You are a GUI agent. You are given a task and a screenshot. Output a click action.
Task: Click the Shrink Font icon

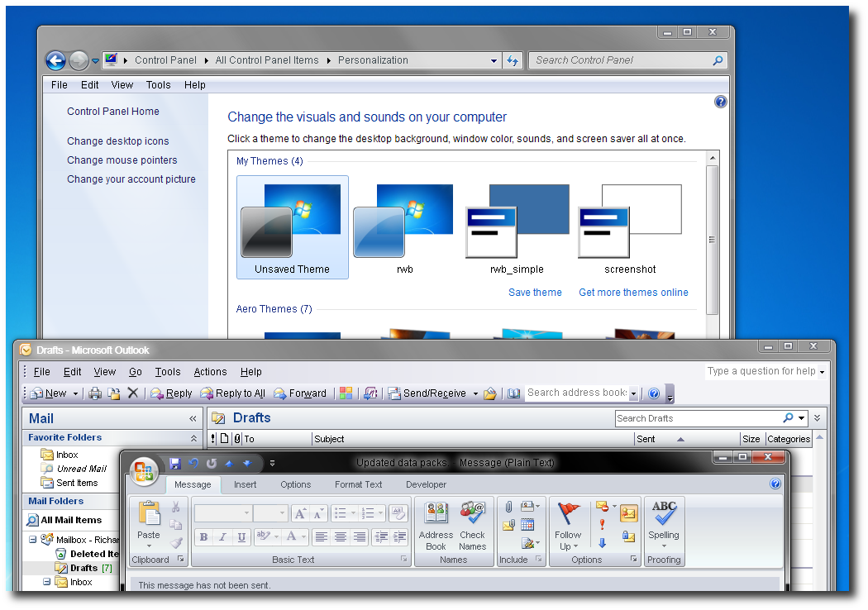point(317,513)
